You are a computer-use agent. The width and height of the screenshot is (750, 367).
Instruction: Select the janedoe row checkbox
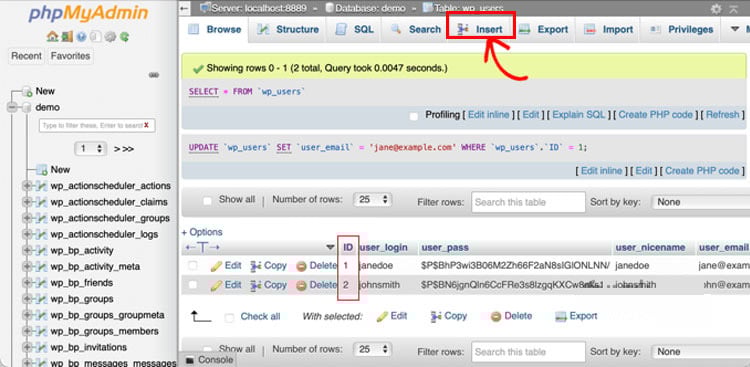[x=192, y=265]
